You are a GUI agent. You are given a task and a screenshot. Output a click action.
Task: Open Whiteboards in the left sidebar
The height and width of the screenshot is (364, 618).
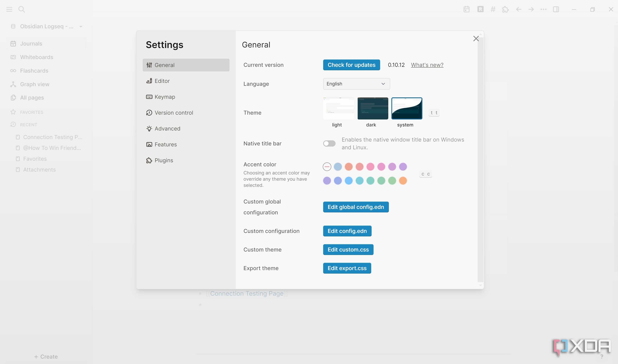(46, 57)
